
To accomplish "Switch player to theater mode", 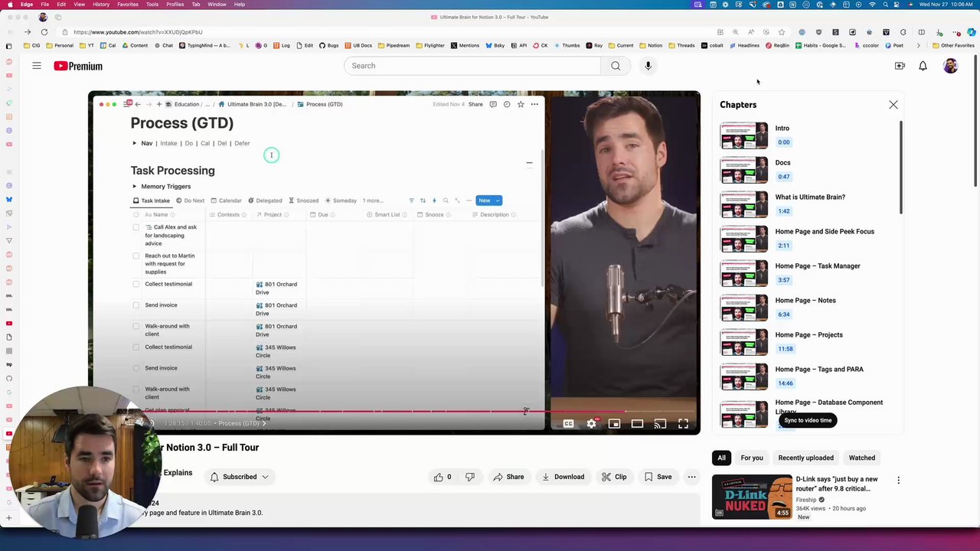I will (637, 423).
